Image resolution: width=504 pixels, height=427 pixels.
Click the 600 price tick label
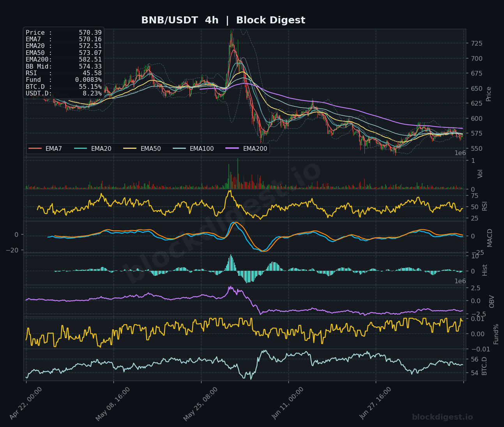(x=476, y=118)
